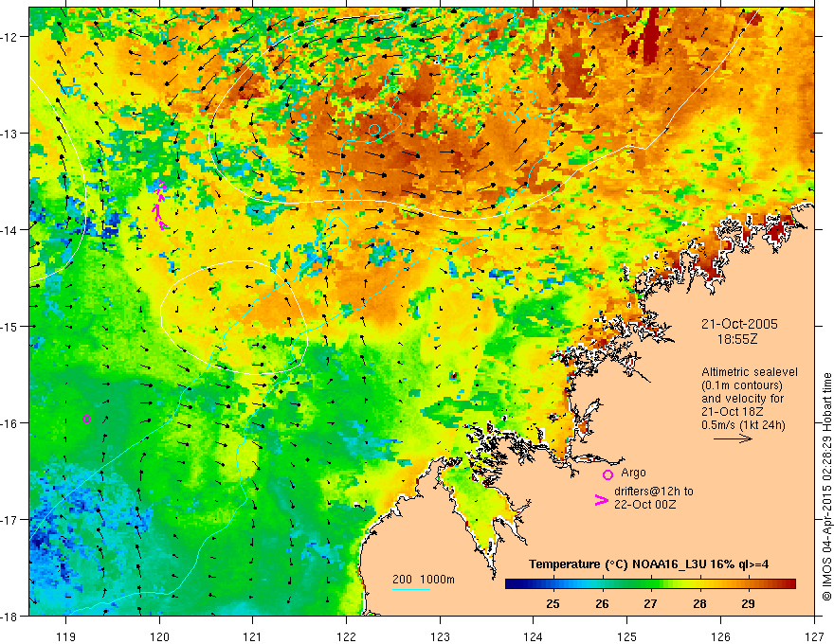Click the longitude label 122
The width and height of the screenshot is (834, 644).
click(x=346, y=636)
